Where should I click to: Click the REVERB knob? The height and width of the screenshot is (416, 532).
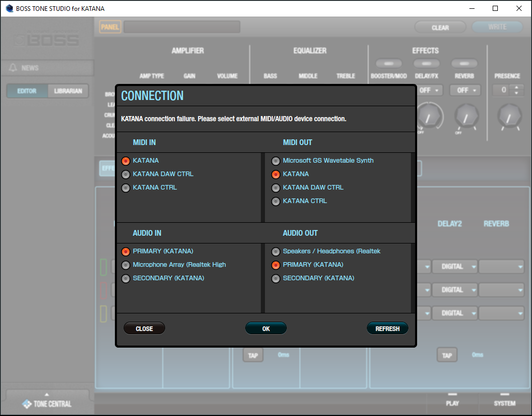pyautogui.click(x=466, y=117)
